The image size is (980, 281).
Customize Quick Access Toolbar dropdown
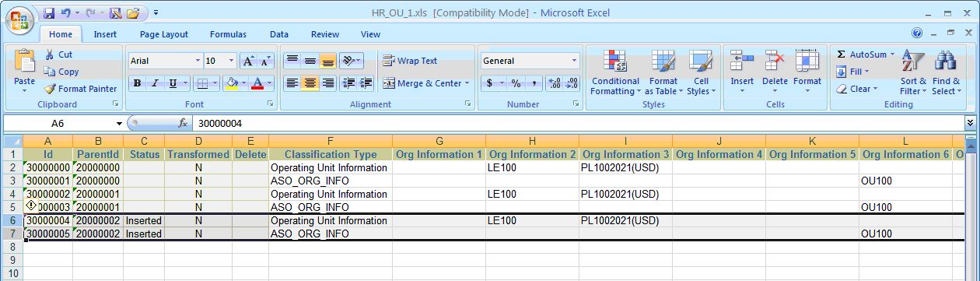coord(156,13)
